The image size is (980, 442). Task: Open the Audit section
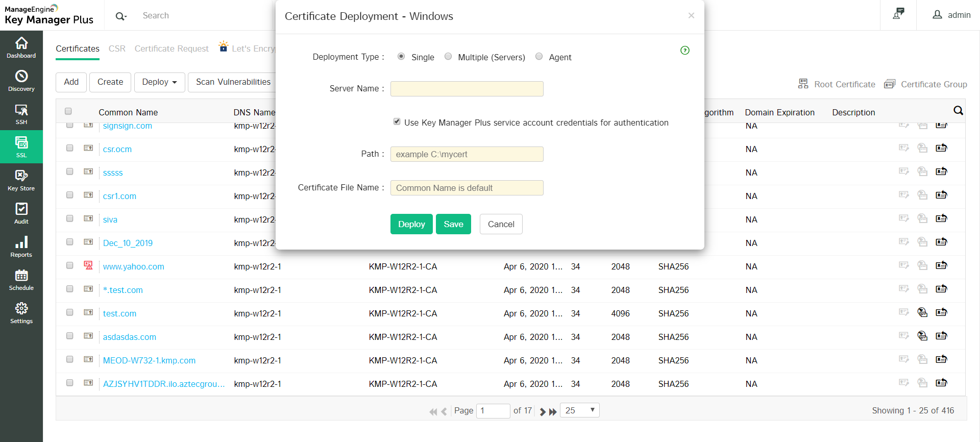pos(21,213)
